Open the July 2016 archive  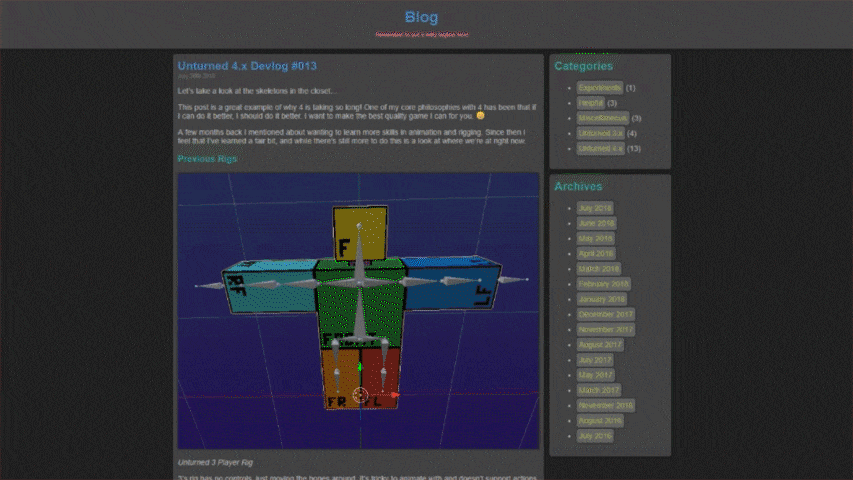pyautogui.click(x=595, y=436)
